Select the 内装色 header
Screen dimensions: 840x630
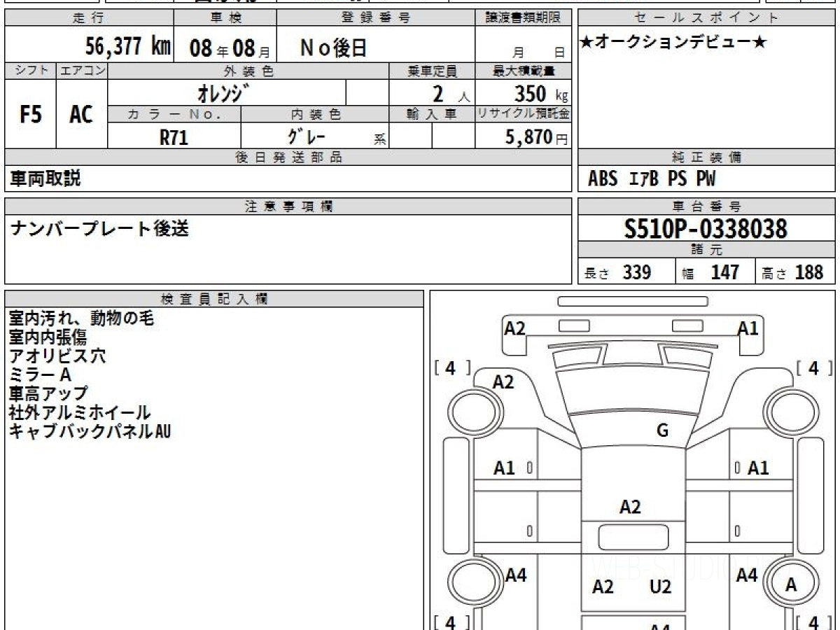316,114
